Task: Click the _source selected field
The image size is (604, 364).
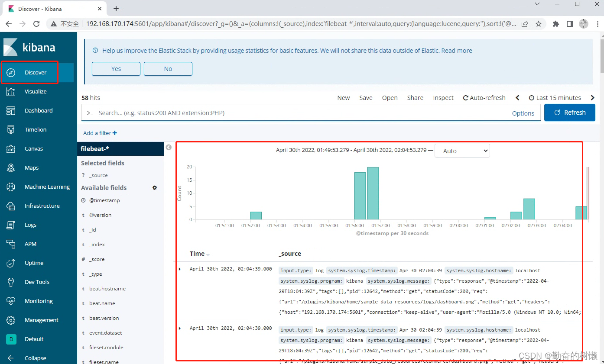Action: [x=98, y=175]
